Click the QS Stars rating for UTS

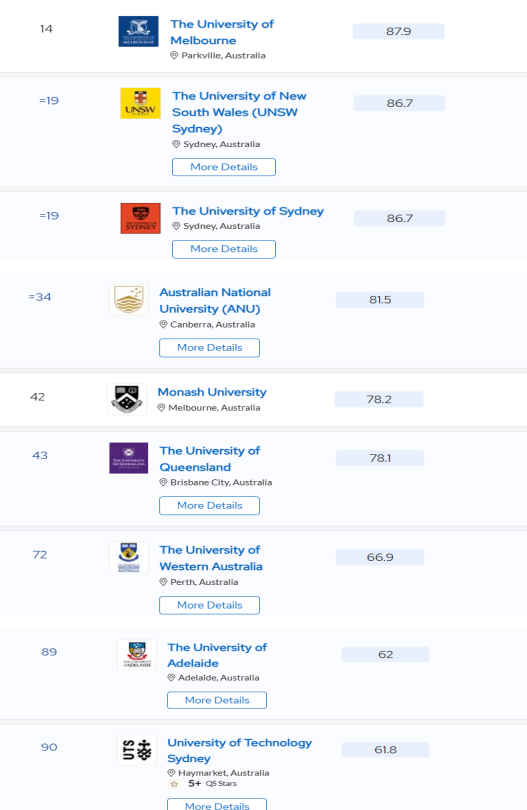[204, 784]
